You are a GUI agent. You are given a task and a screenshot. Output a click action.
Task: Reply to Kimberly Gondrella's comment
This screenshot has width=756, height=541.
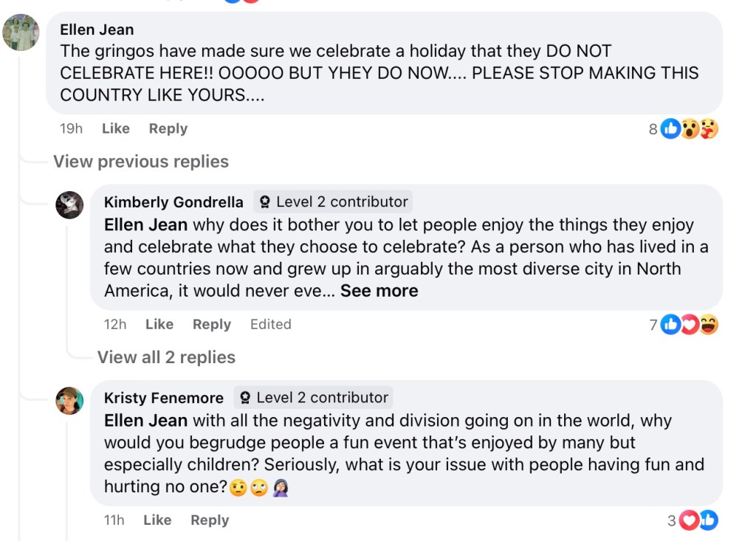212,324
